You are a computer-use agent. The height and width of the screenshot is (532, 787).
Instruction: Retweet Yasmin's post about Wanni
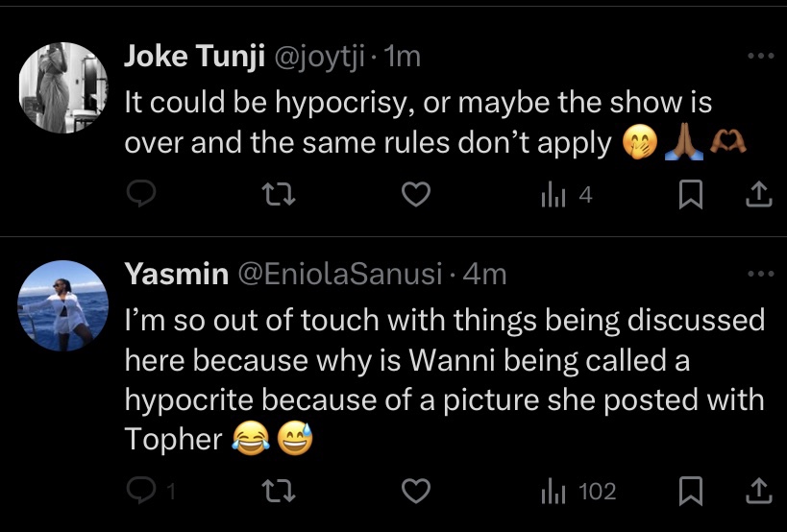pos(278,492)
